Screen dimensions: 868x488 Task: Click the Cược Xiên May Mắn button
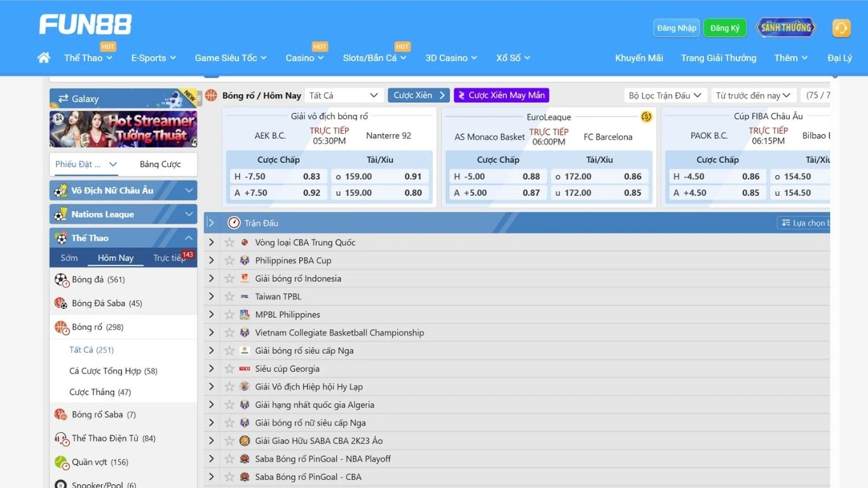(x=501, y=95)
